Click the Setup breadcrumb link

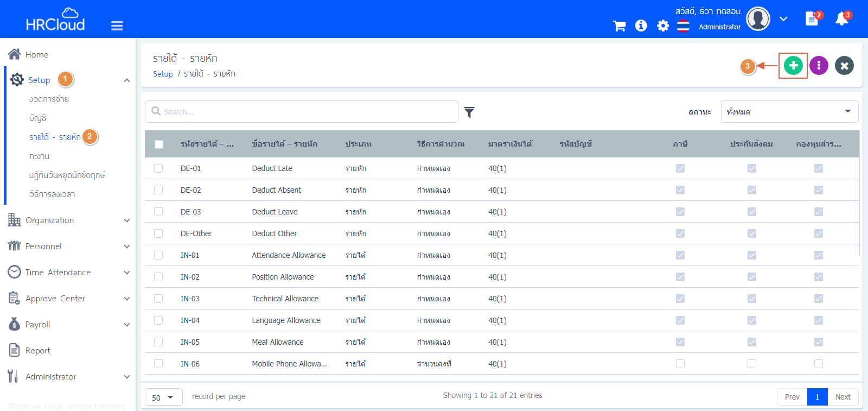click(163, 74)
